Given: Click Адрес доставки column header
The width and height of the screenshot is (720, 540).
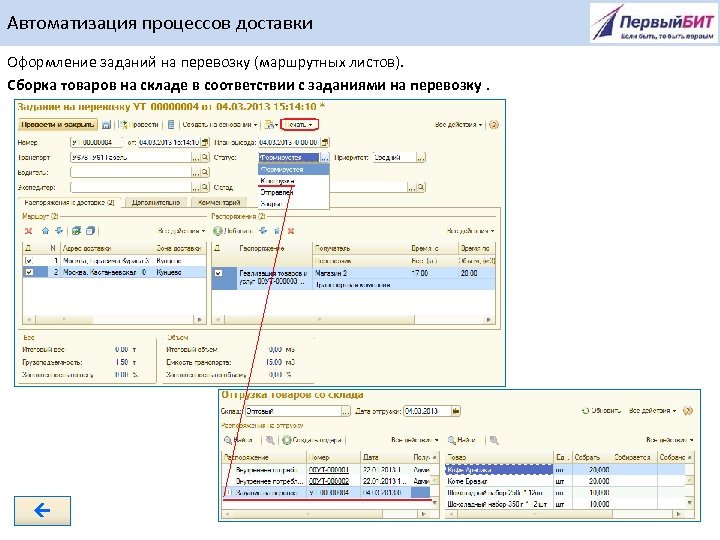Looking at the screenshot, I should 107,248.
